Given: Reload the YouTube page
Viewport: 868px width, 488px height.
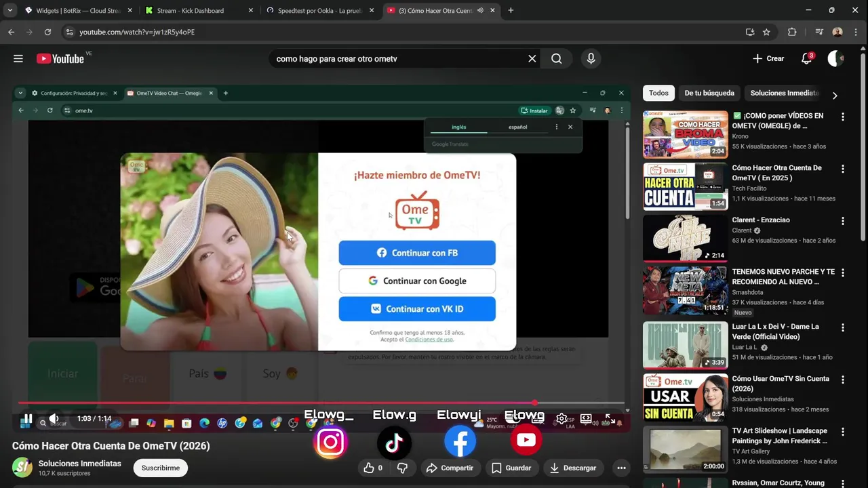Looking at the screenshot, I should (47, 32).
